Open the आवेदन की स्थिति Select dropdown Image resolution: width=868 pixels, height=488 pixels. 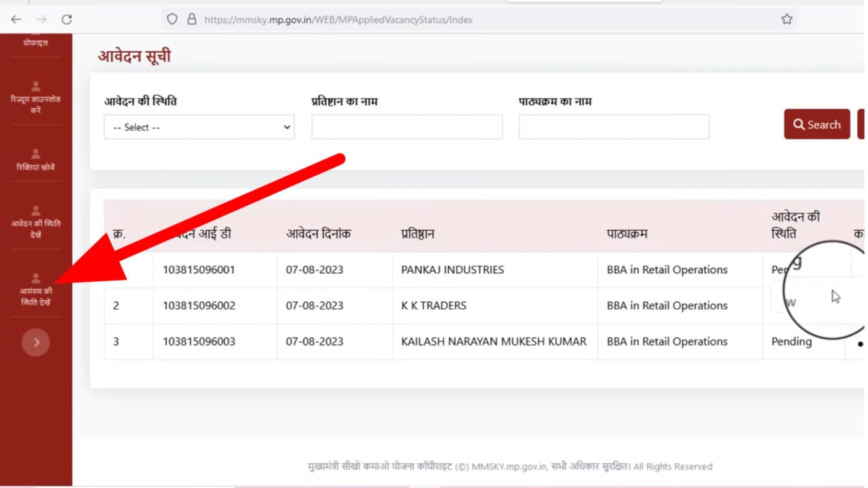tap(199, 127)
